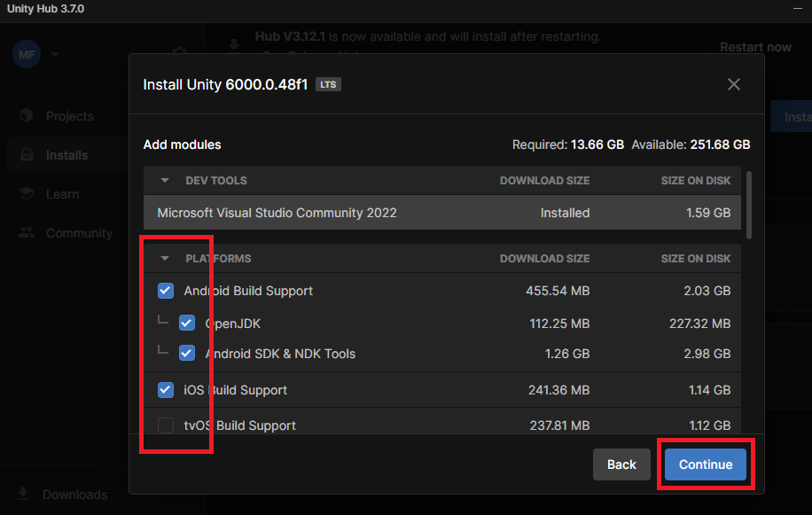
Task: Click the Installed status text
Action: [x=565, y=213]
